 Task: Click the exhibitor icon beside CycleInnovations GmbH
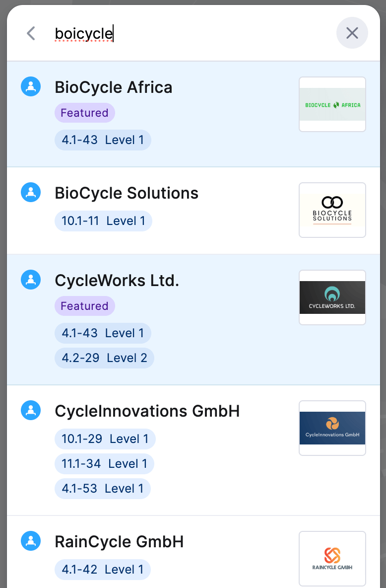[x=31, y=410]
